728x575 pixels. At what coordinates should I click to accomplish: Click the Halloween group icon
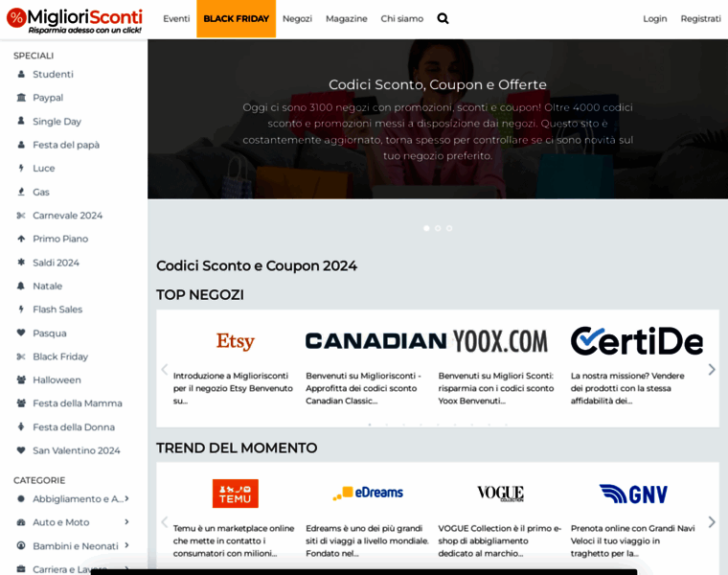click(x=21, y=379)
